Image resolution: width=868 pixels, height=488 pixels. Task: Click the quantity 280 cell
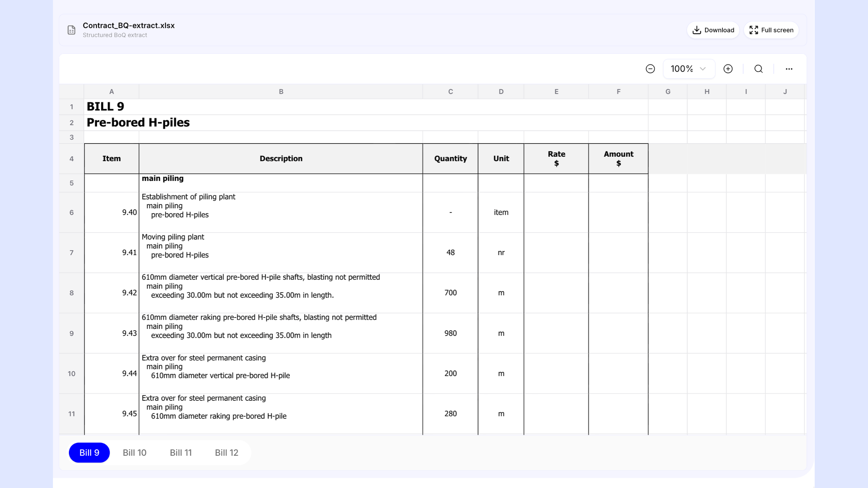(451, 414)
